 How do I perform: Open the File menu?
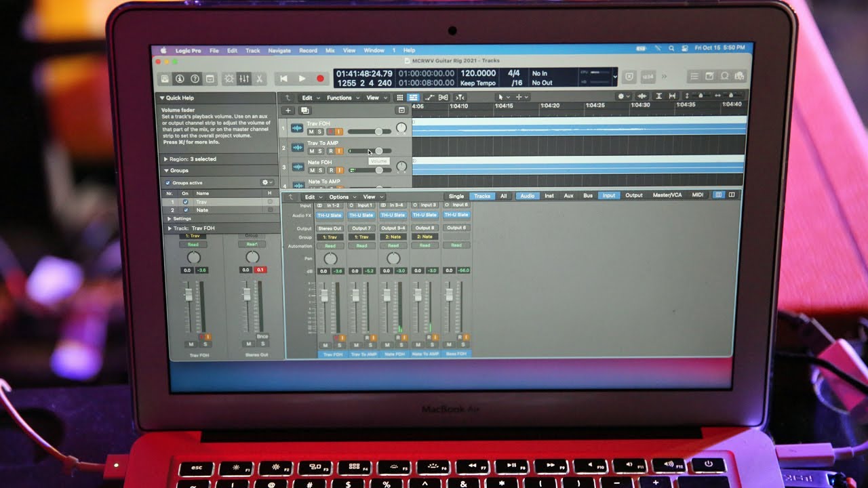pyautogui.click(x=214, y=51)
